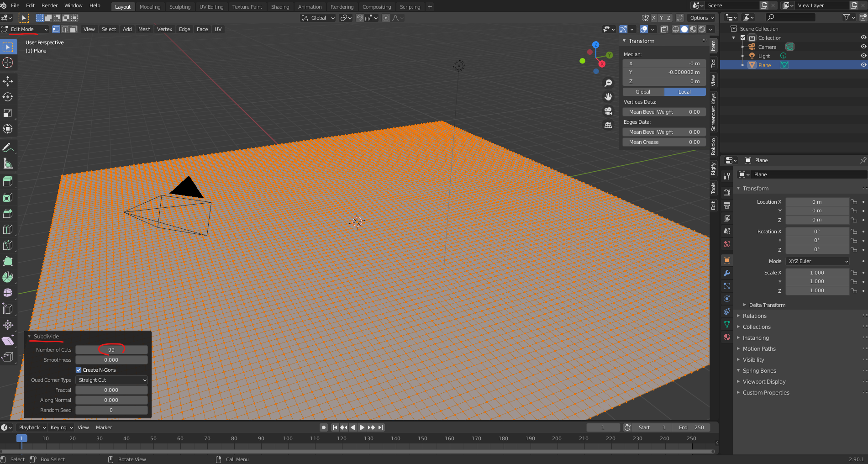Jump to the start frame button

(335, 427)
